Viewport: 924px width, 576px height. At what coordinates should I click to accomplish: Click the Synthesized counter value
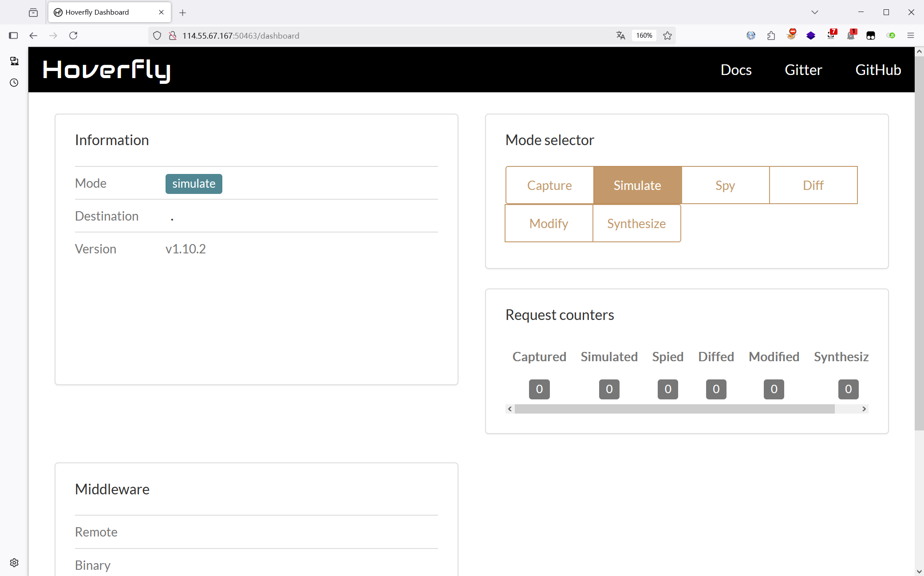pyautogui.click(x=848, y=389)
